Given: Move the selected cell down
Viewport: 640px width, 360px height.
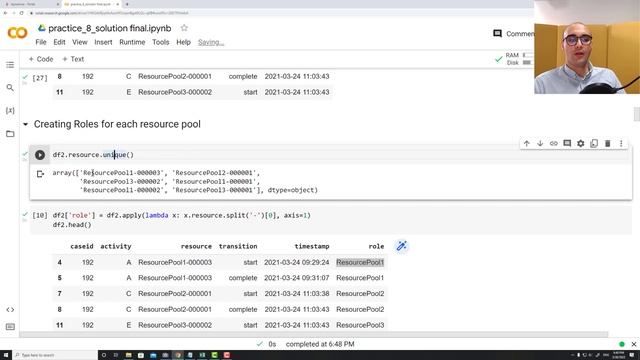Looking at the screenshot, I should pyautogui.click(x=540, y=144).
